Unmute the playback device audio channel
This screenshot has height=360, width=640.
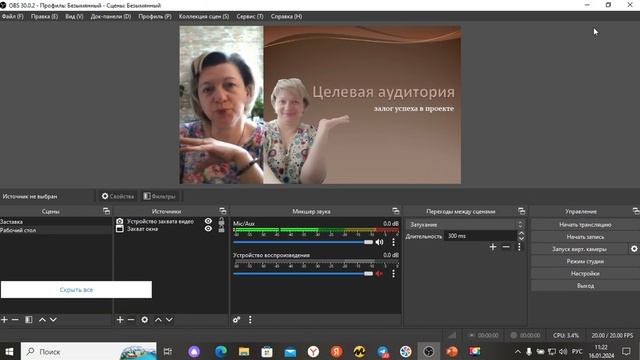[x=379, y=273]
